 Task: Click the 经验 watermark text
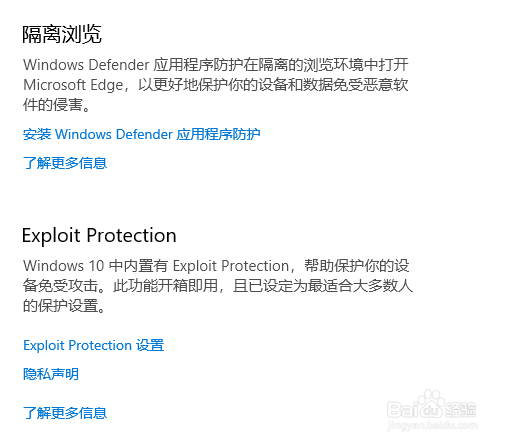pos(461,410)
